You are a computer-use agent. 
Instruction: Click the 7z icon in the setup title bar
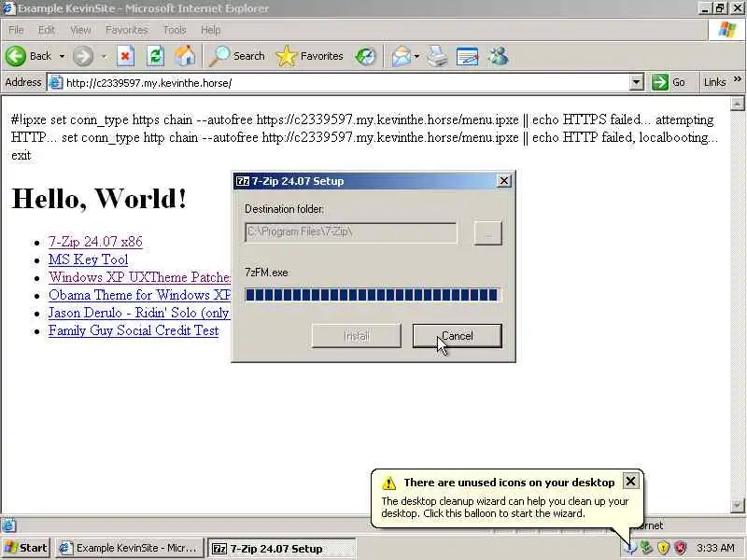click(243, 181)
